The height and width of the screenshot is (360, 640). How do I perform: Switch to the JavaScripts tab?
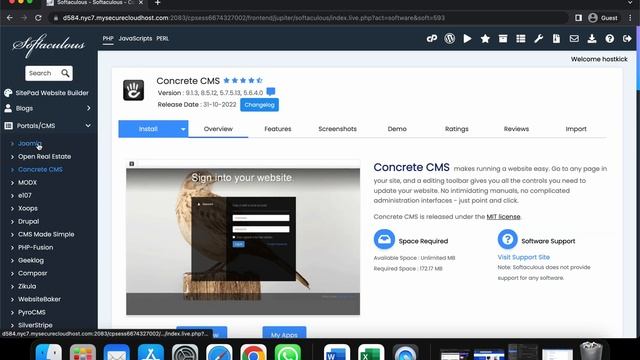coord(135,38)
